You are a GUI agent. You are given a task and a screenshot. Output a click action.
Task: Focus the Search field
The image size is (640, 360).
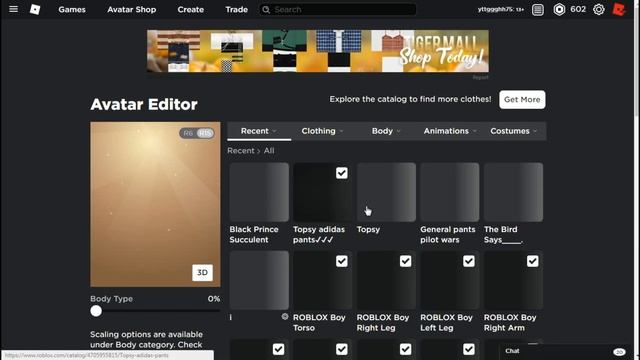tap(338, 9)
